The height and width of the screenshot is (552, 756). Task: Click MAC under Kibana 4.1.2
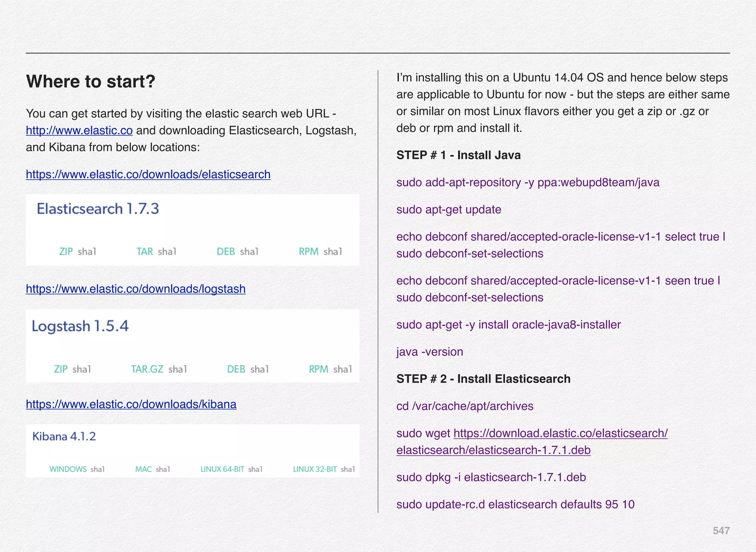point(144,469)
